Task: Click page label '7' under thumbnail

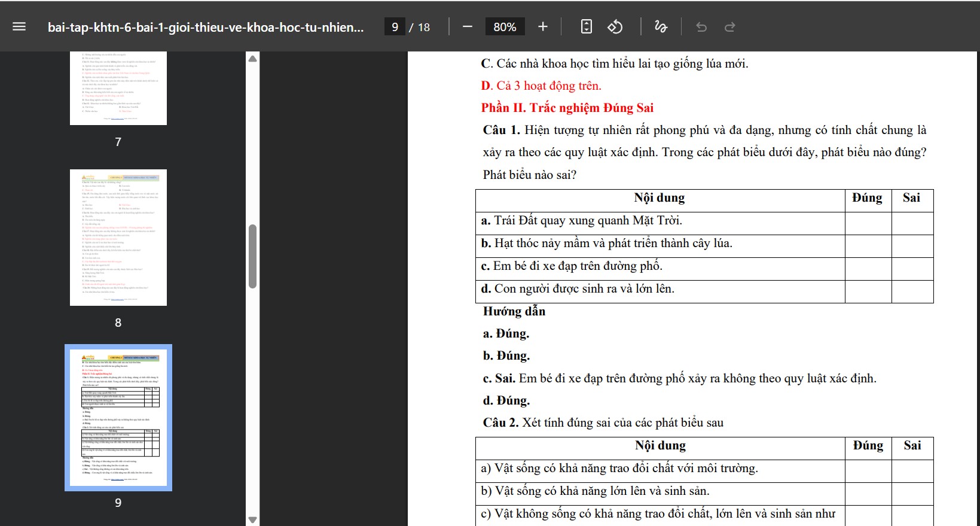Action: [118, 142]
